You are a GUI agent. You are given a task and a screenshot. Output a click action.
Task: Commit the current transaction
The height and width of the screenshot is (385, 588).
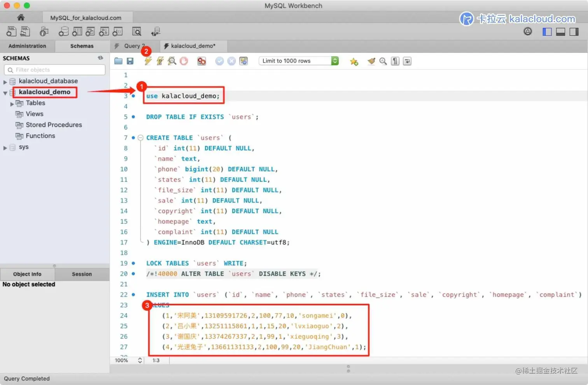point(219,61)
